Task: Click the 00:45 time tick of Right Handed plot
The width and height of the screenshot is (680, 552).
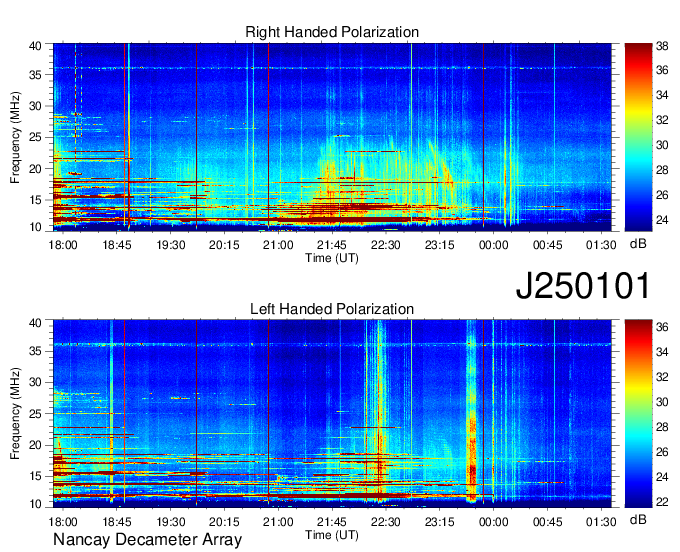Action: (x=547, y=245)
